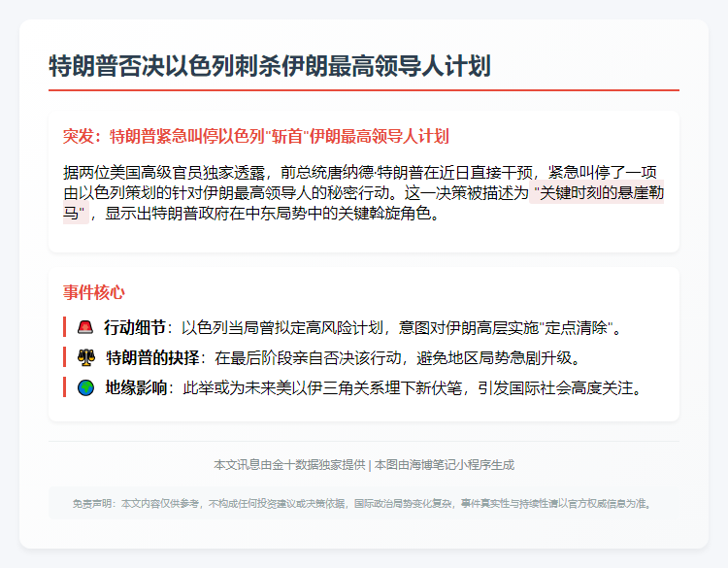The image size is (728, 568).
Task: Click the red siren emoji icon
Action: tap(85, 327)
